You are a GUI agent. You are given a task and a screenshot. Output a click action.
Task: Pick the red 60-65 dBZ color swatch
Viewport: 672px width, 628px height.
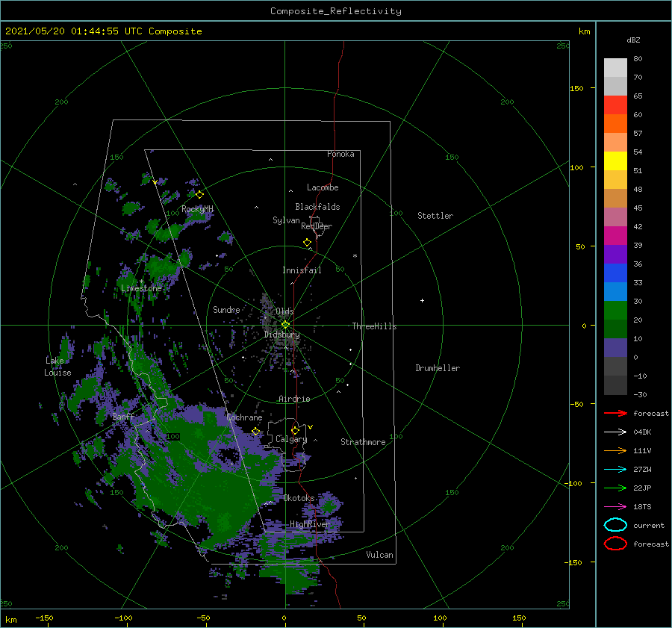tap(615, 105)
